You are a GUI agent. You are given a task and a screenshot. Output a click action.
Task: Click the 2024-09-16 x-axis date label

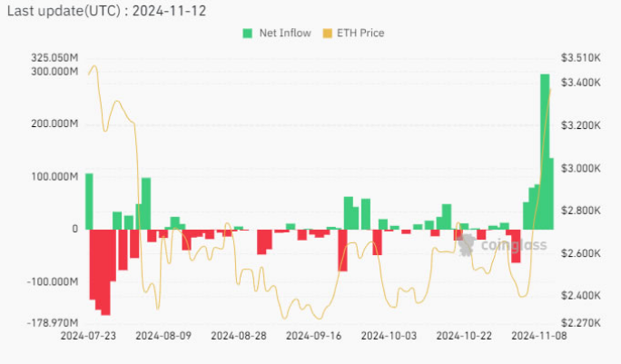pos(313,336)
